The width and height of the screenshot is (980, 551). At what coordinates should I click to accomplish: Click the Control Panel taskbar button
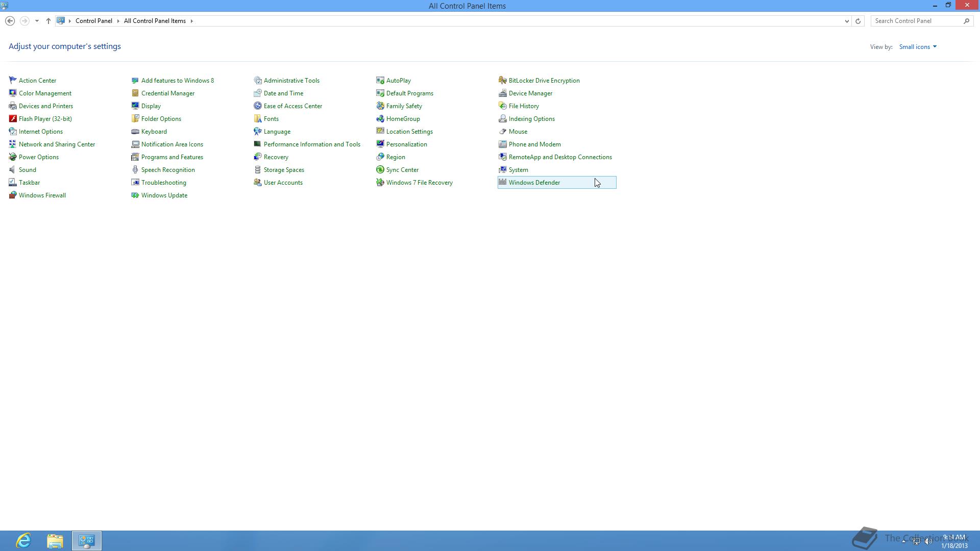[x=87, y=540]
